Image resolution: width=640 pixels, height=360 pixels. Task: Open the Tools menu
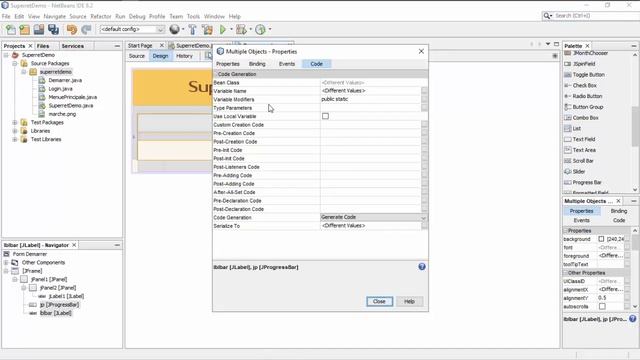193,16
